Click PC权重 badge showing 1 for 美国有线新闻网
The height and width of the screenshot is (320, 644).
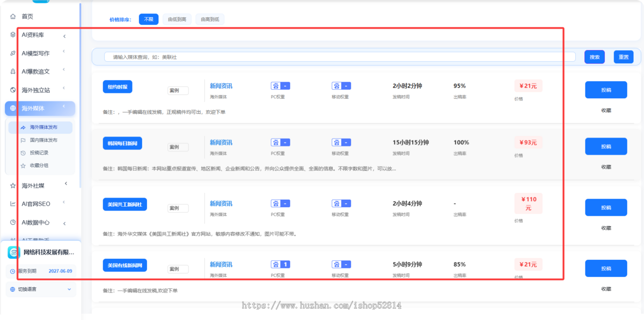click(281, 264)
